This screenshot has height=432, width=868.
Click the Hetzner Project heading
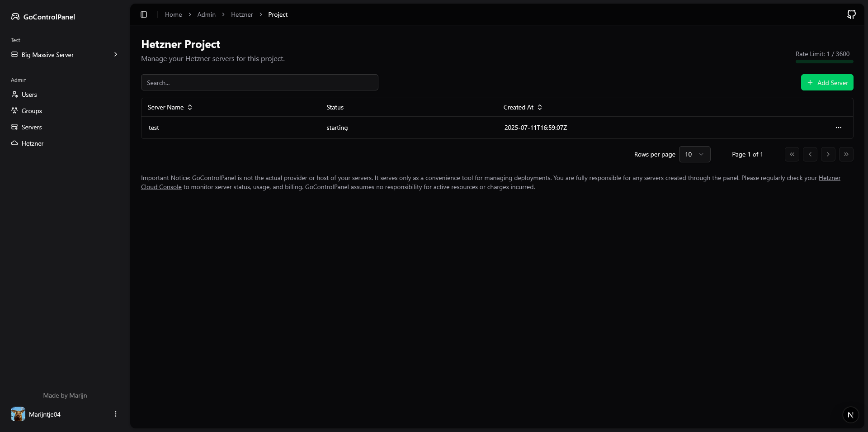181,44
